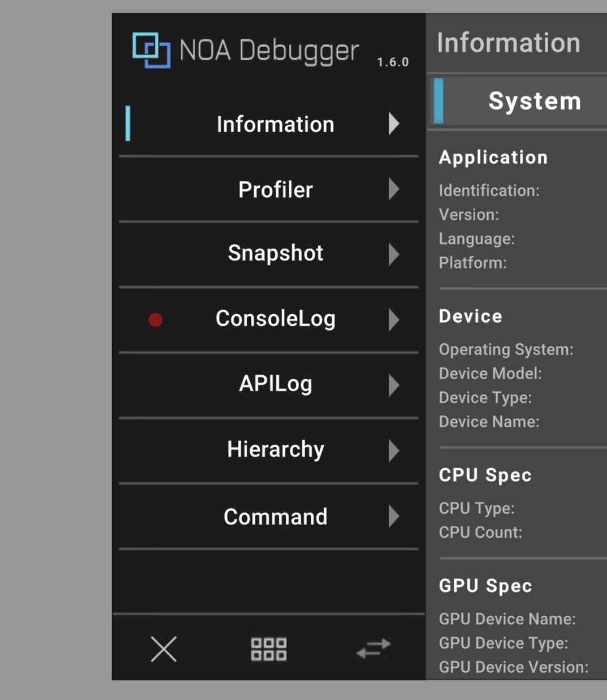Expand the arrow next to Information
This screenshot has width=607, height=700.
pyautogui.click(x=394, y=124)
